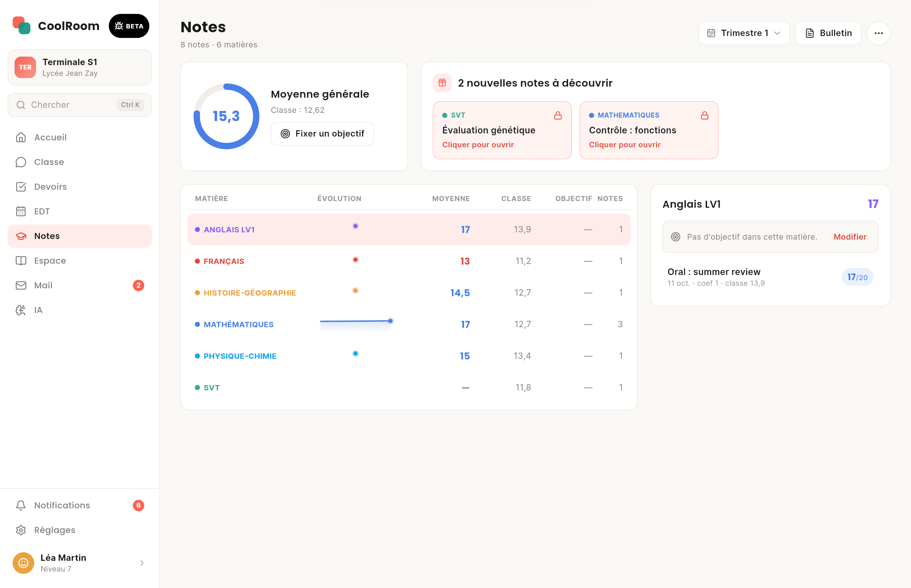Viewport: 911px width, 588px height.
Task: Click the lock icon on SVT card
Action: click(558, 115)
